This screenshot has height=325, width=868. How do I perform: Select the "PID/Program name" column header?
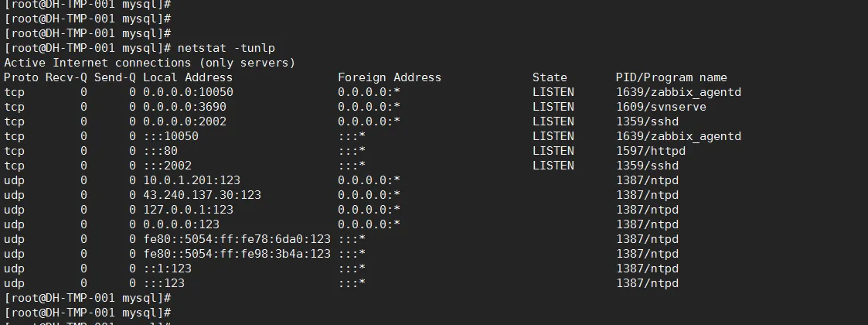click(671, 77)
